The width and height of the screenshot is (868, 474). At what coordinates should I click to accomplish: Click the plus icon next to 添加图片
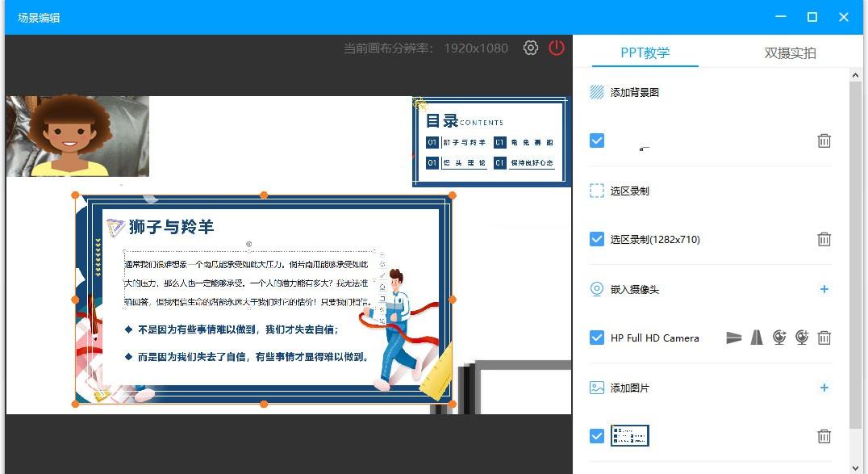coord(824,388)
